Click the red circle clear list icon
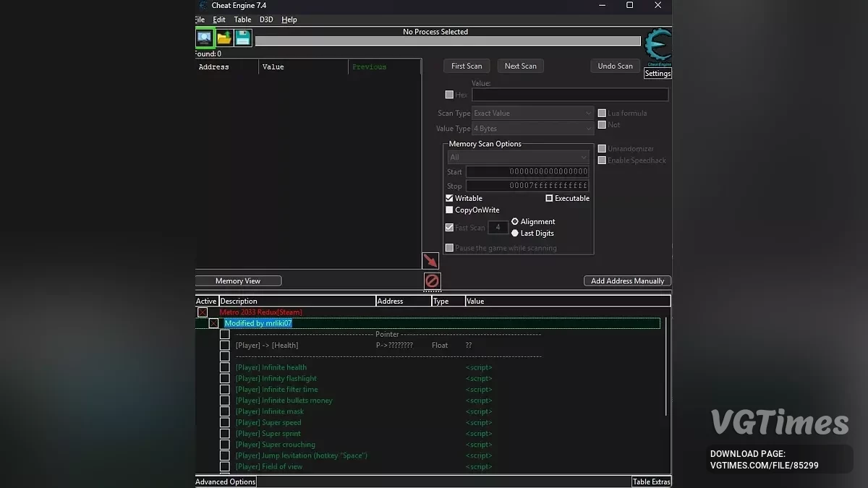Screen dimensions: 868x488 point(432,281)
